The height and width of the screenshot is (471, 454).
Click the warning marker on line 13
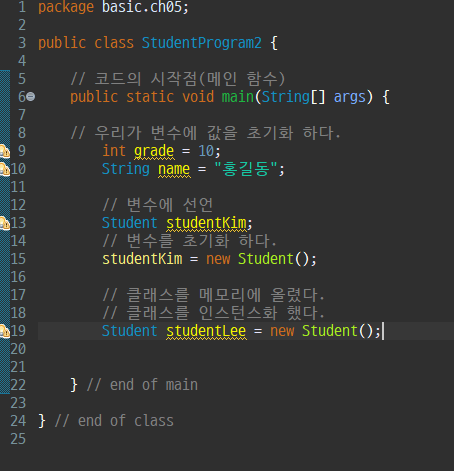(5, 223)
